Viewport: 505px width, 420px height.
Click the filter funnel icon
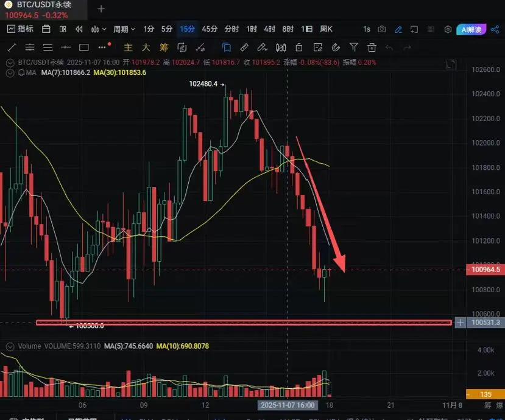coord(354,47)
